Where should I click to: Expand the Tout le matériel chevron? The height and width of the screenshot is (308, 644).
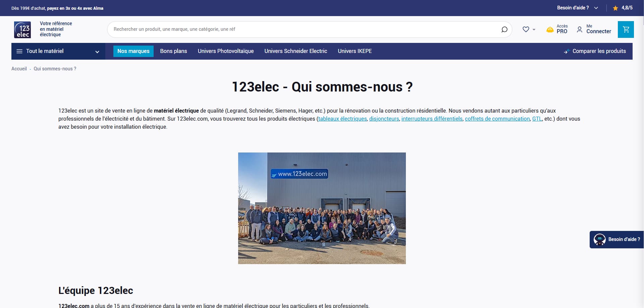tap(97, 52)
